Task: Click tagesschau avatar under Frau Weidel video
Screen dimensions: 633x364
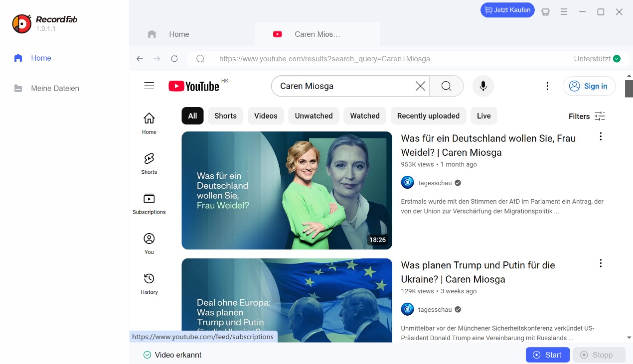Action: (407, 183)
